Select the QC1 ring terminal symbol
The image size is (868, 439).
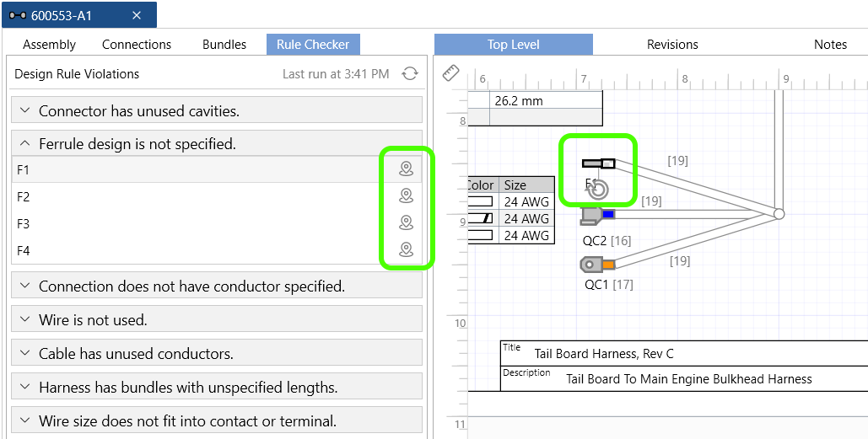597,265
